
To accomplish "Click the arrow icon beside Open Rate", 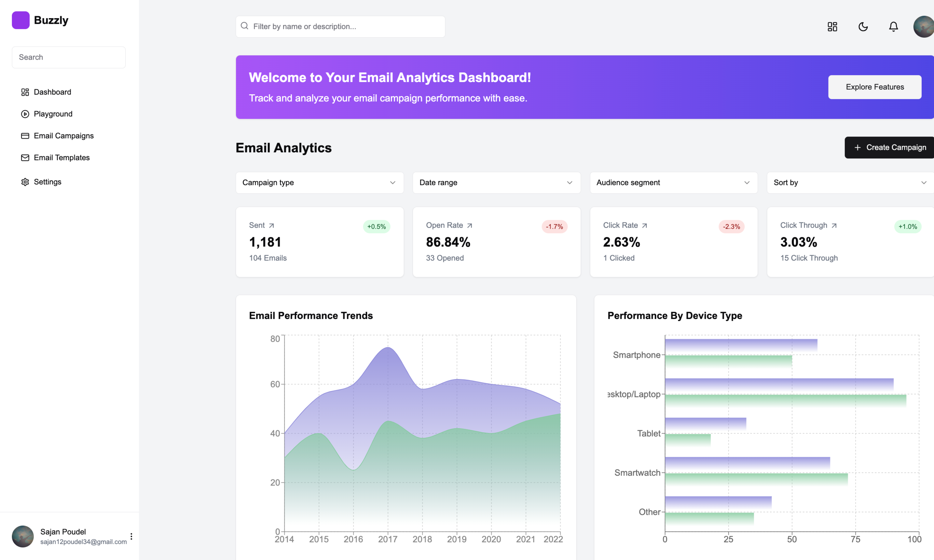I will [470, 226].
